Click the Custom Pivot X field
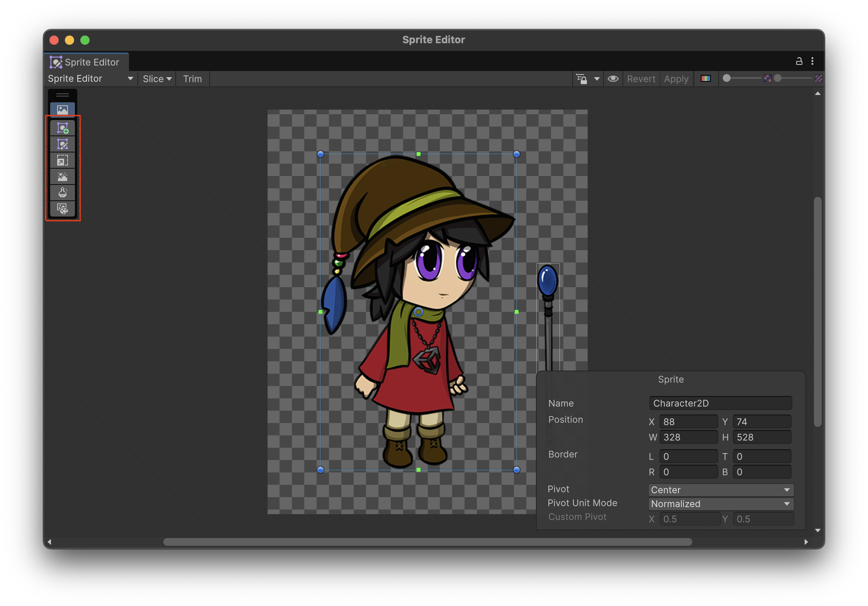 tap(690, 519)
